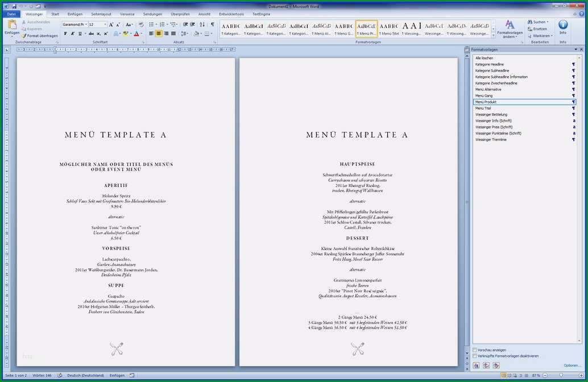Screen dimensions: 588x382
Task: Expand the styles gallery more arrow
Action: 494,35
